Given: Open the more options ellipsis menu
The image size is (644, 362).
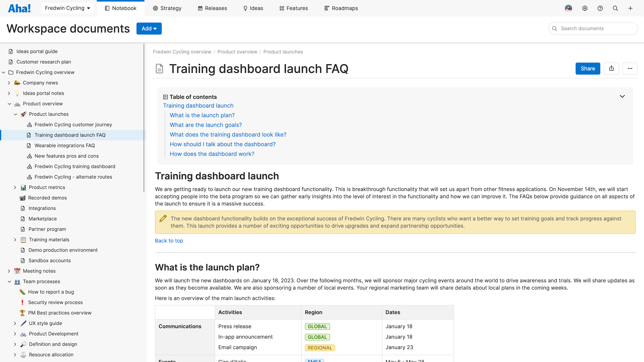Looking at the screenshot, I should [x=630, y=68].
